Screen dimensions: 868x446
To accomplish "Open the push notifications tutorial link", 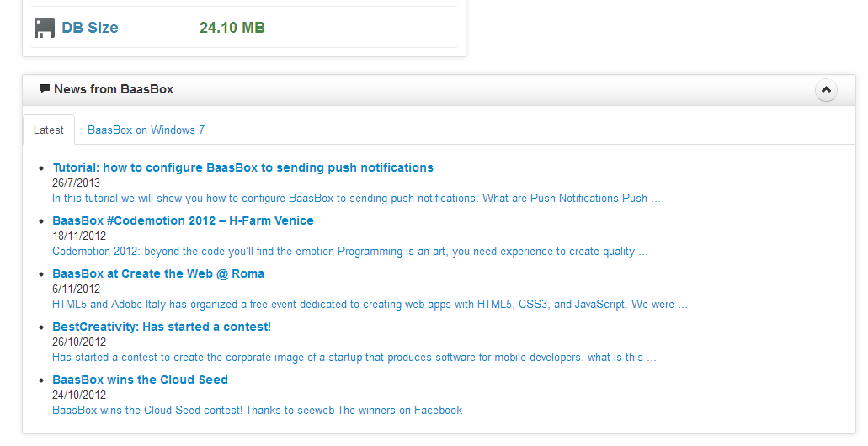I will pyautogui.click(x=243, y=167).
